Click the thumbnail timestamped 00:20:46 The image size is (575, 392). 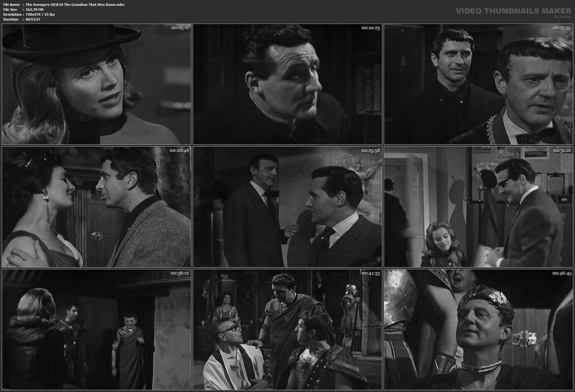pyautogui.click(x=96, y=207)
